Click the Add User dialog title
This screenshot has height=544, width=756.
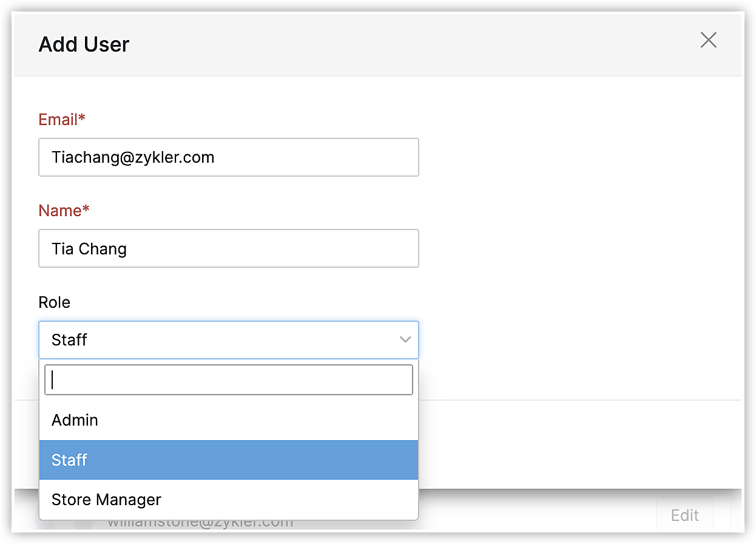pos(84,44)
